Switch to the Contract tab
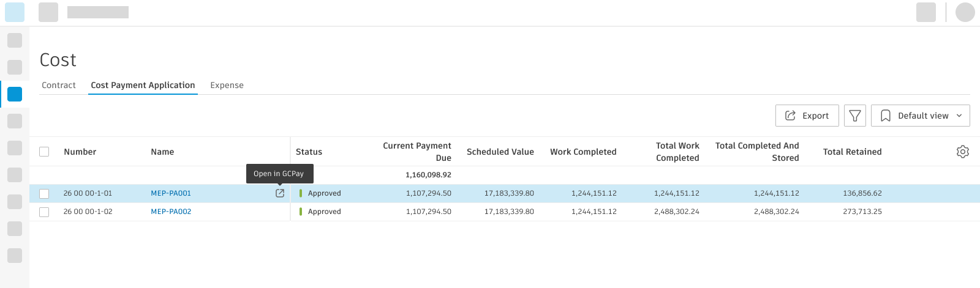This screenshot has width=980, height=288. tap(59, 85)
